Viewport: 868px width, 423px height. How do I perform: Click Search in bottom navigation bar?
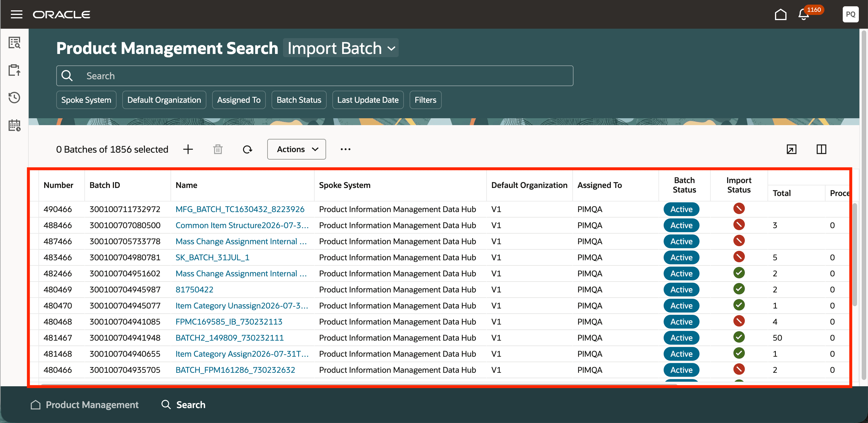pyautogui.click(x=184, y=404)
